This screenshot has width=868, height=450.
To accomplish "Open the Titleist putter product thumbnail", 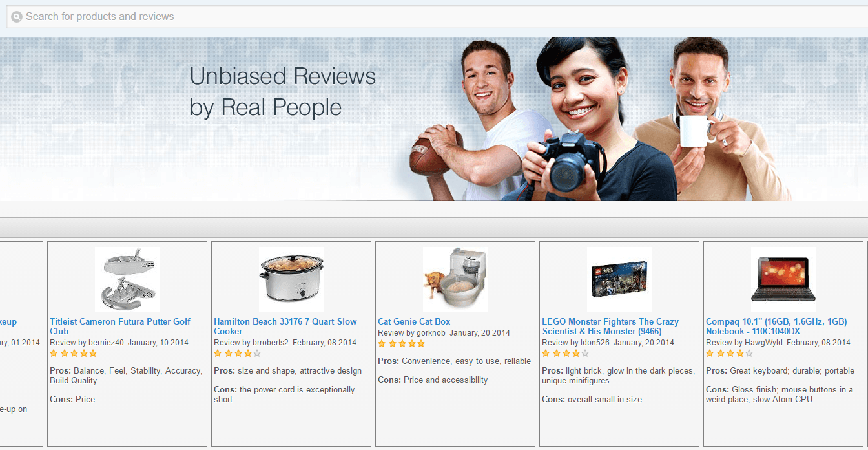I will click(127, 279).
